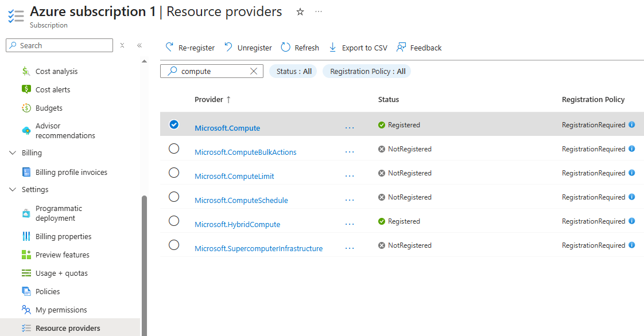Screen dimensions: 644x336
Task: Open the Microsoft.ComputeSchedule provider link
Action: pyautogui.click(x=241, y=200)
